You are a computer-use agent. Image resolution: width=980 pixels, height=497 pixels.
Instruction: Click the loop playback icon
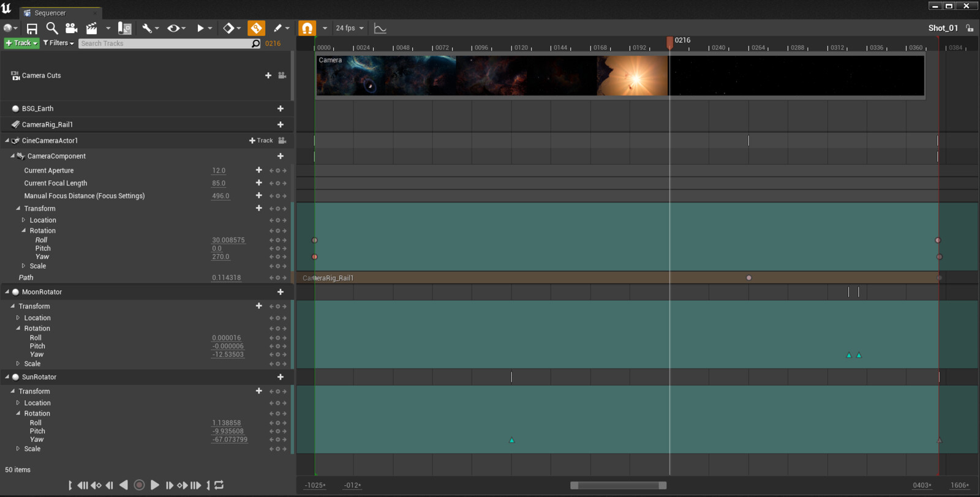(219, 485)
